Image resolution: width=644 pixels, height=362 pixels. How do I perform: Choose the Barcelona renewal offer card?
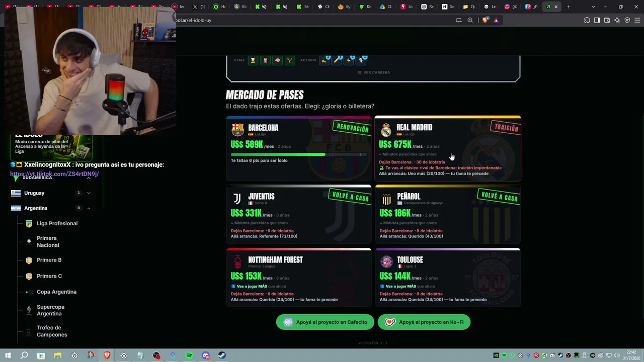pyautogui.click(x=299, y=148)
